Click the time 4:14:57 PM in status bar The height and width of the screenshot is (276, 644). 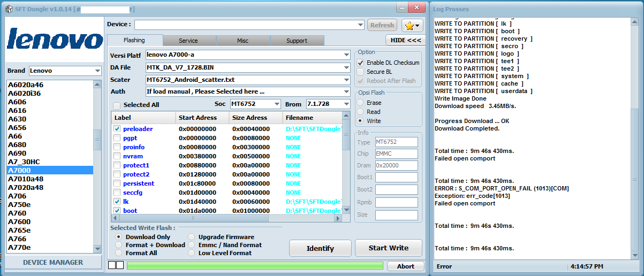tap(587, 266)
